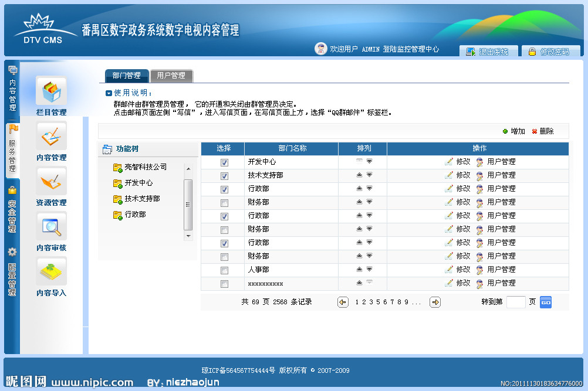Click the pencil 修改 icon for 开发中心
The width and height of the screenshot is (588, 391).
(449, 161)
